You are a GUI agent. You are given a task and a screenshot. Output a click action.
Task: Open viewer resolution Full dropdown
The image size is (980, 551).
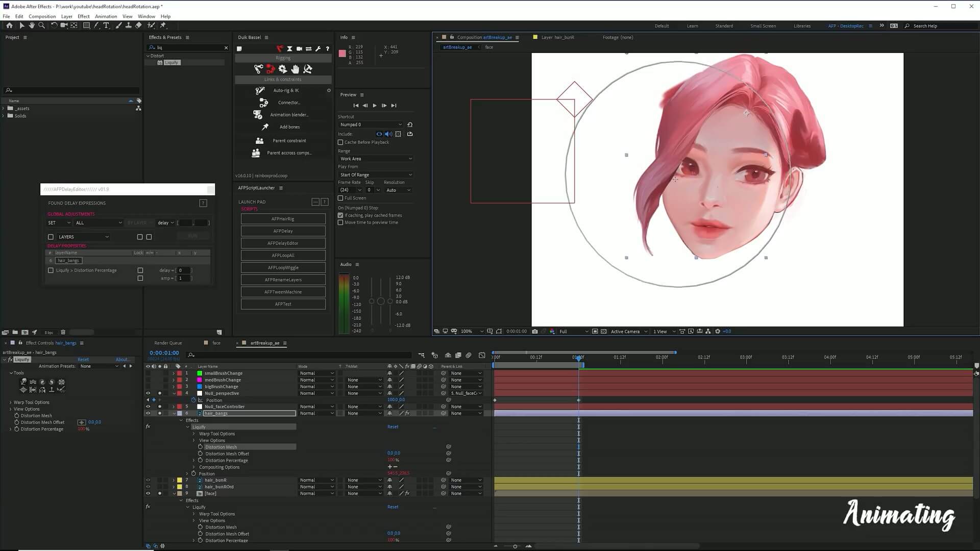(574, 331)
